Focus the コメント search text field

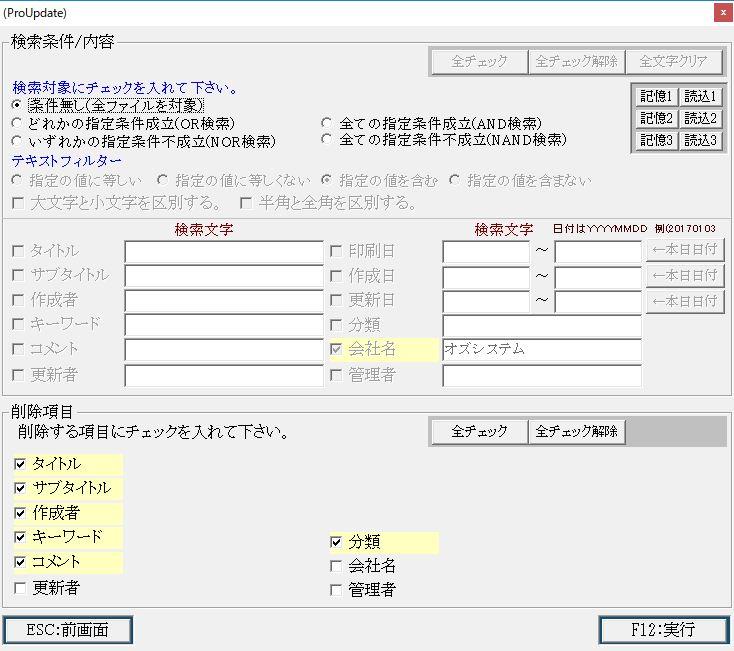point(224,350)
